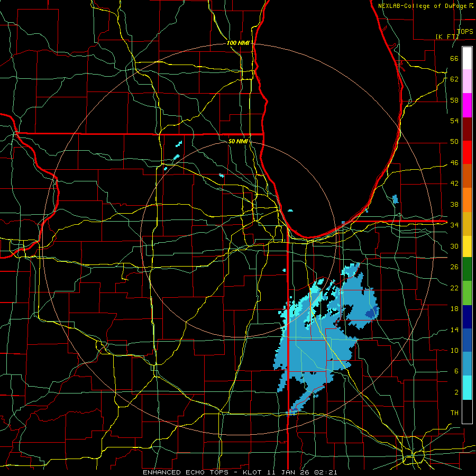
Task: Pick the light orange legend swatch
Action: pos(467,200)
